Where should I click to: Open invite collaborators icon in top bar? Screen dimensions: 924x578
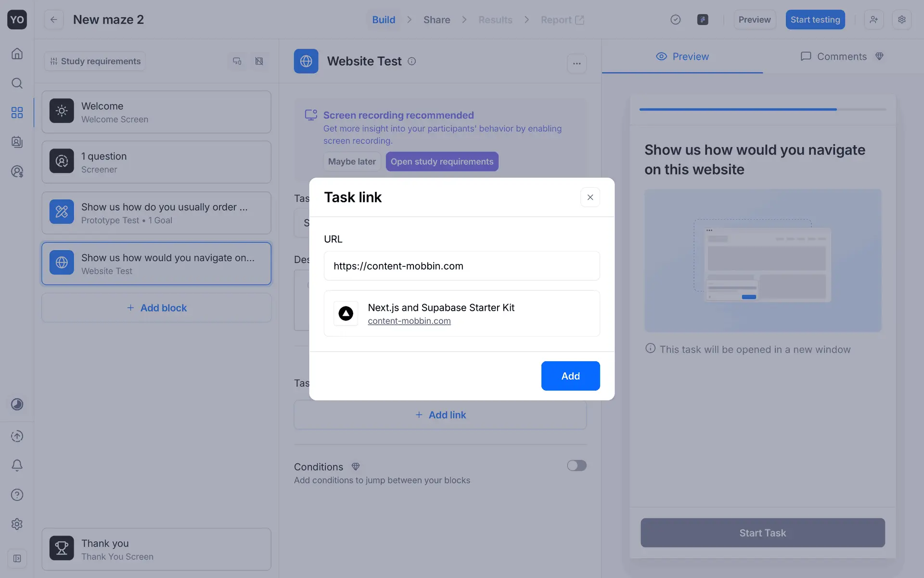873,20
